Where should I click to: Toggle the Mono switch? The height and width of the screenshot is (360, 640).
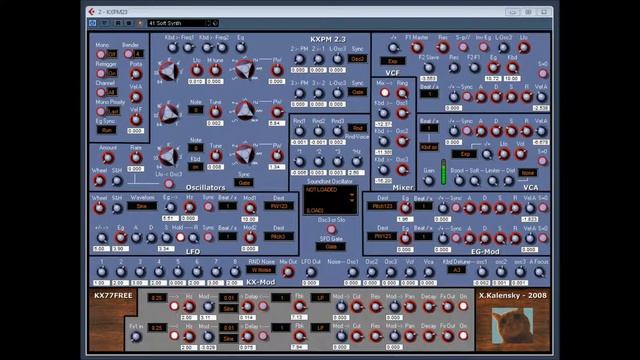click(101, 54)
